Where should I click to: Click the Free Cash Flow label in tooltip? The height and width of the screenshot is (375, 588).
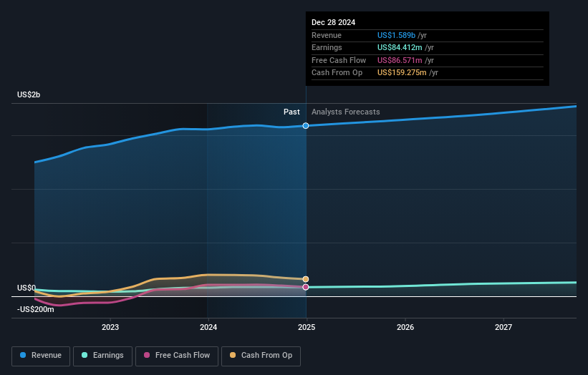(x=339, y=60)
